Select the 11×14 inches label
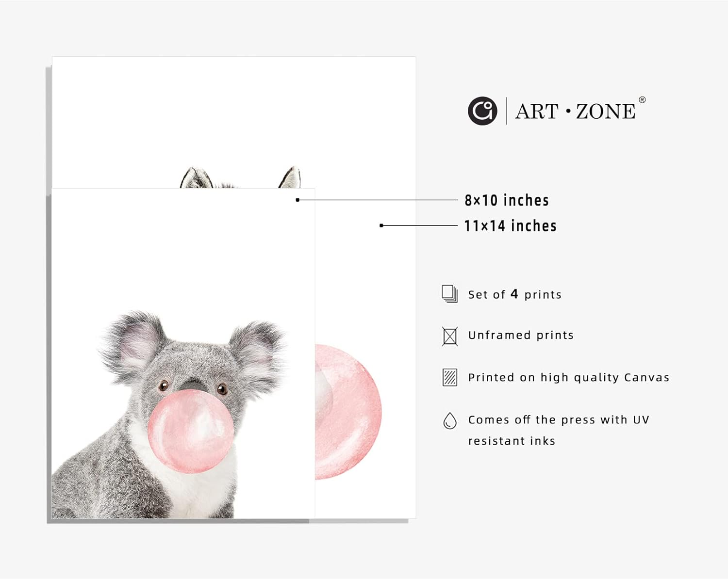 510,225
